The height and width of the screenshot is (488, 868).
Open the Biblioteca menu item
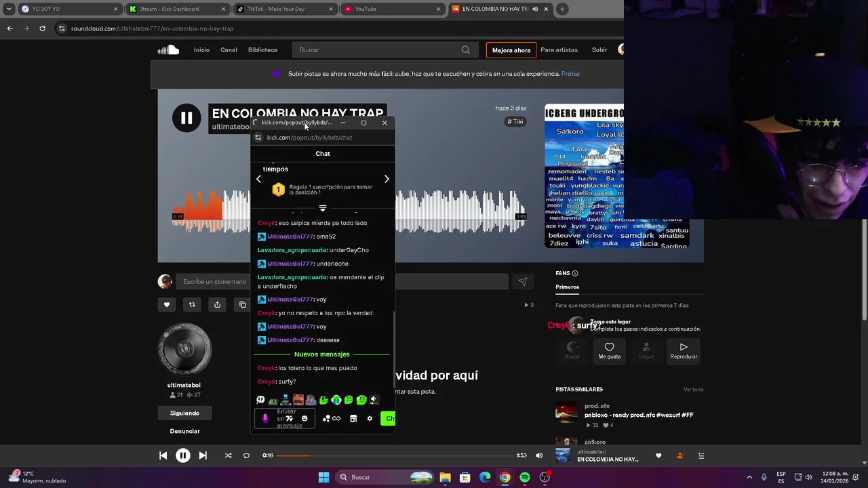click(262, 50)
